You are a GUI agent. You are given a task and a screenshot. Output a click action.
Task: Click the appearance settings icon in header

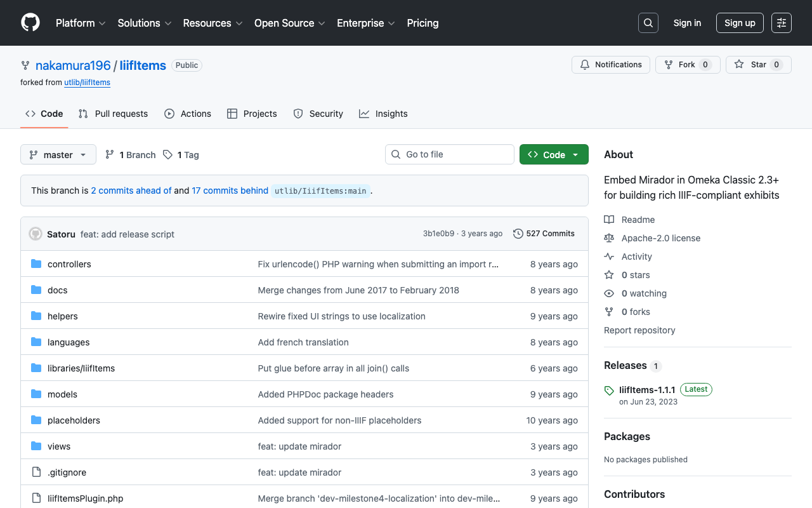(x=781, y=23)
